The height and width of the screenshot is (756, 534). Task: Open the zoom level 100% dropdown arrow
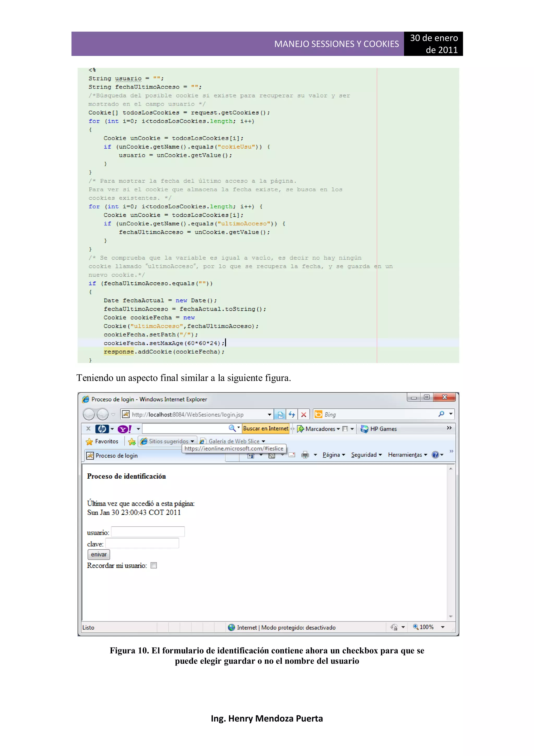click(x=442, y=627)
